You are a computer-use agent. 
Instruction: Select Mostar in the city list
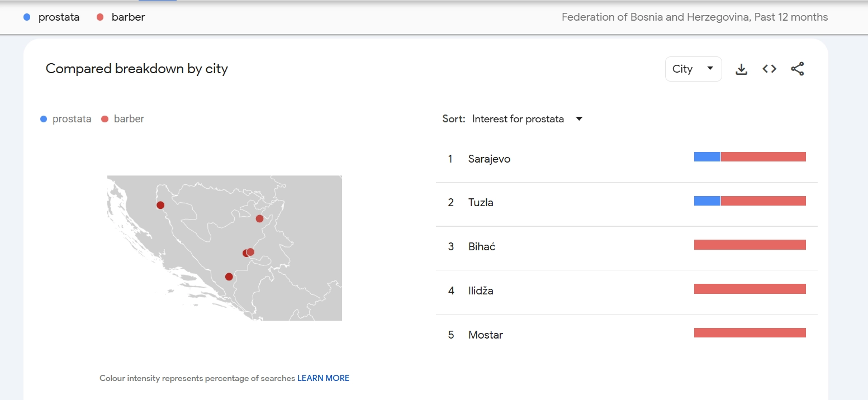tap(485, 335)
